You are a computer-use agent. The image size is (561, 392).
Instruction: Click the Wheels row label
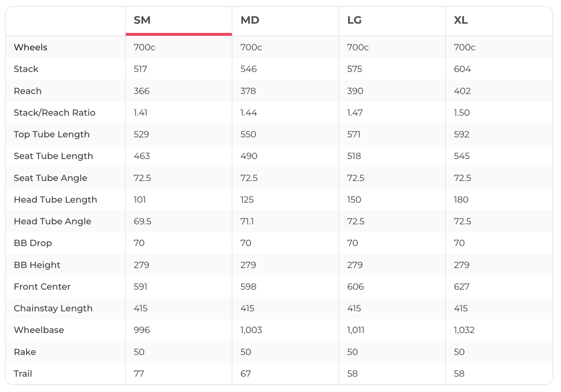pyautogui.click(x=30, y=47)
